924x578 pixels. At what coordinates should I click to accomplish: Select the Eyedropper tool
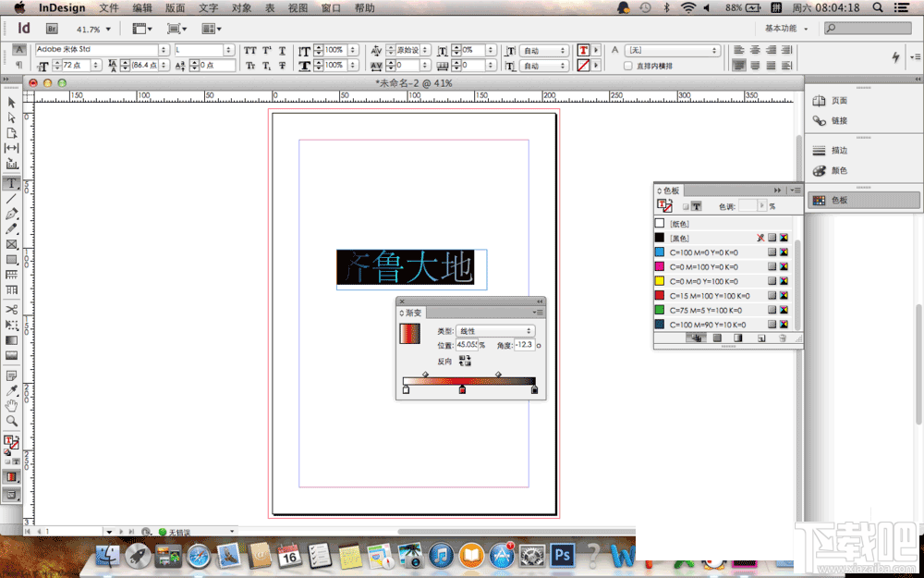(x=11, y=390)
